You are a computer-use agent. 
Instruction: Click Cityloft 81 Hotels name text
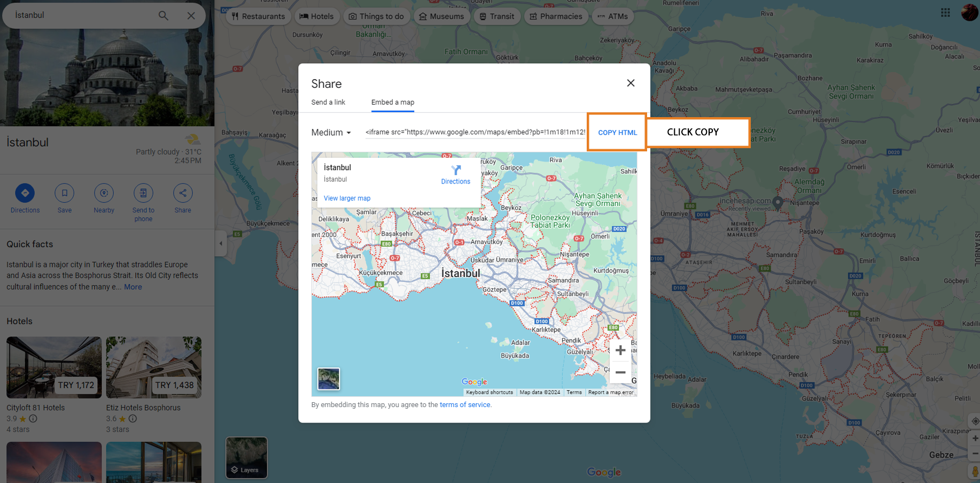pos(35,408)
